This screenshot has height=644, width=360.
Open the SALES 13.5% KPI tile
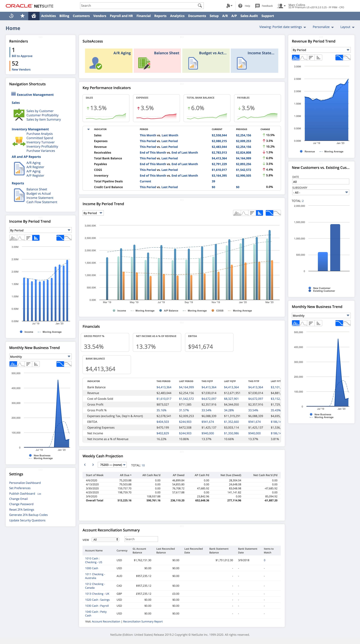106,108
